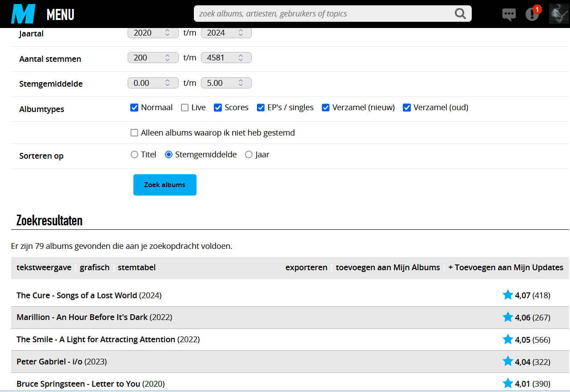Open the user profile avatar

click(x=559, y=14)
